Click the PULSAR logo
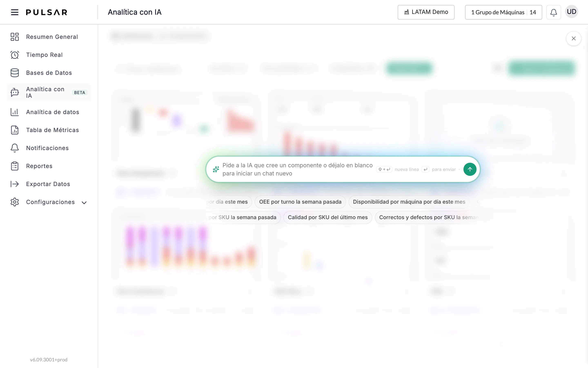 [47, 12]
